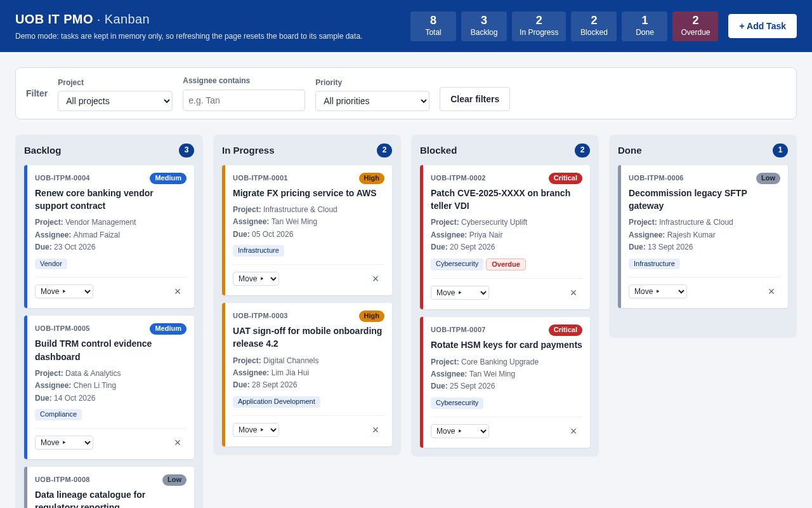Select the Blocked stat tile in header
The image size is (812, 508).
tap(594, 26)
